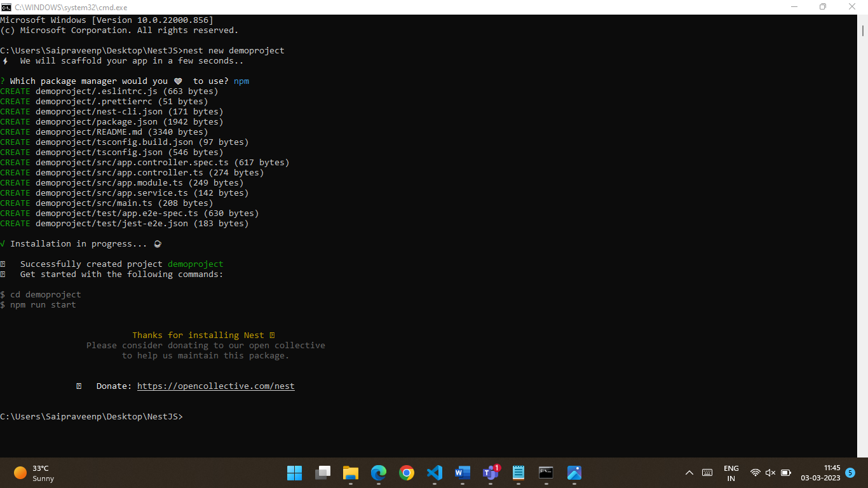Open Task View from the taskbar
Screen dimensions: 868x488
click(x=323, y=473)
